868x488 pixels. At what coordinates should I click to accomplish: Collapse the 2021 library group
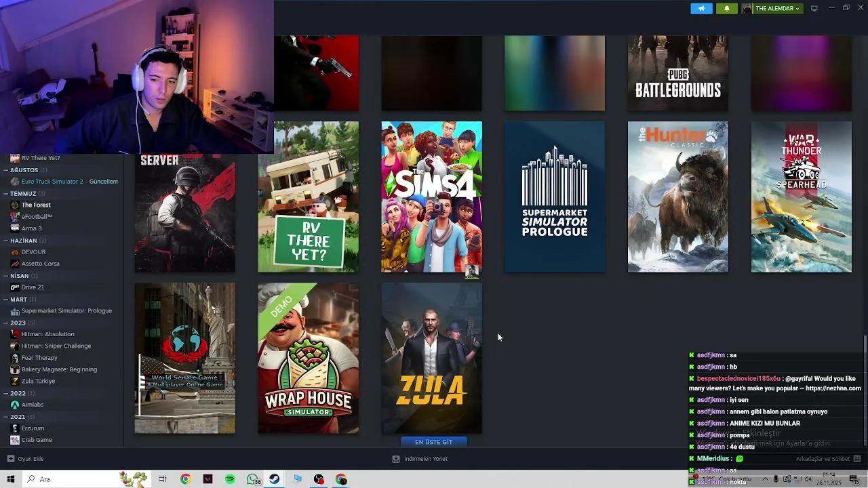coord(6,417)
